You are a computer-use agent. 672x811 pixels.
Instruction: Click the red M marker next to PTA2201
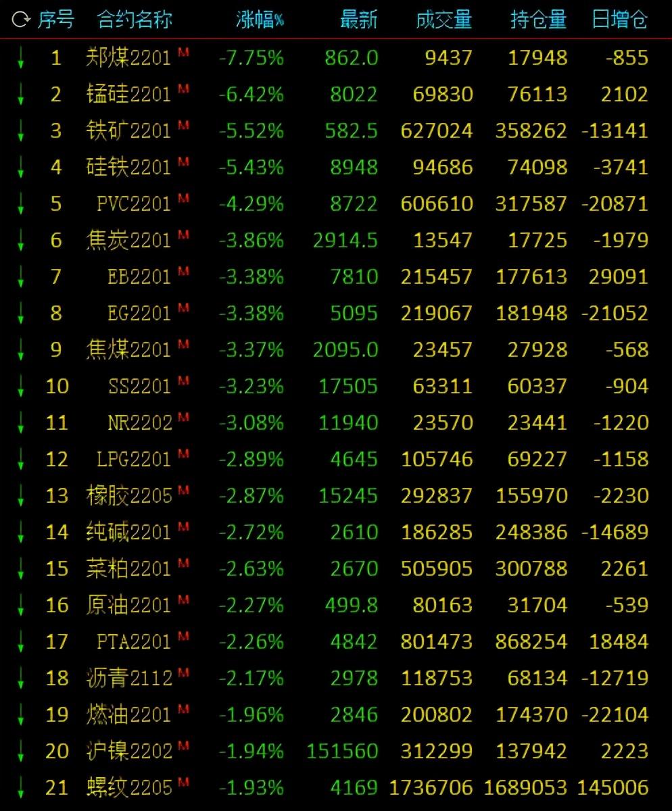[183, 635]
